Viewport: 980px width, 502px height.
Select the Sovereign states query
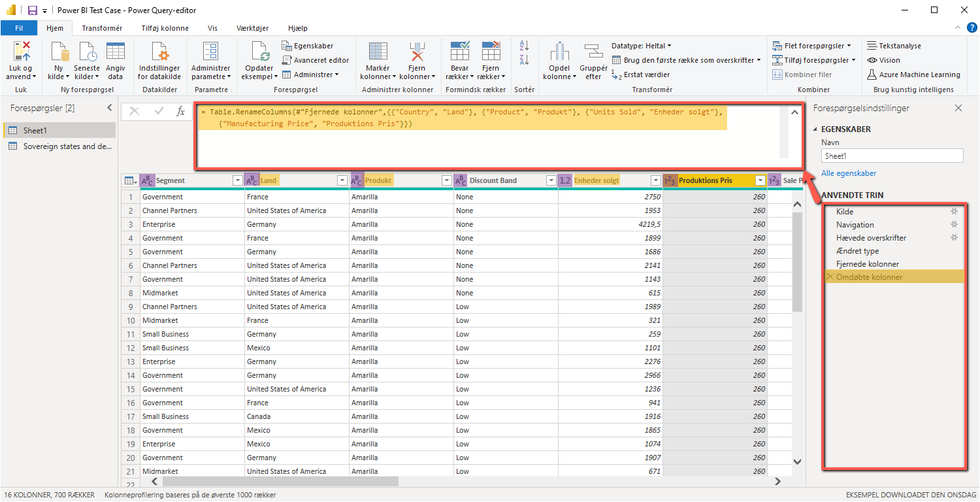[x=59, y=146]
